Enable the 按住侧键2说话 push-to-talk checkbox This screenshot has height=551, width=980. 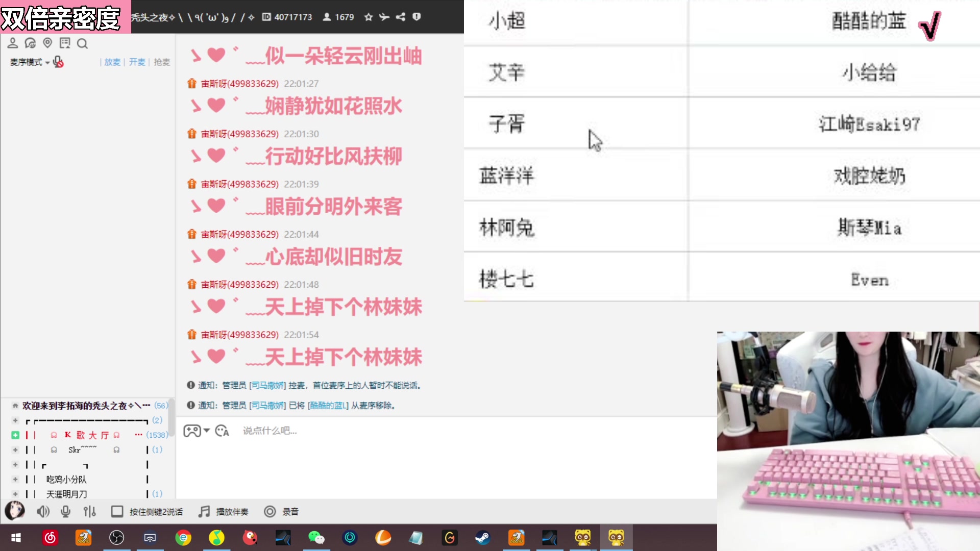(117, 511)
